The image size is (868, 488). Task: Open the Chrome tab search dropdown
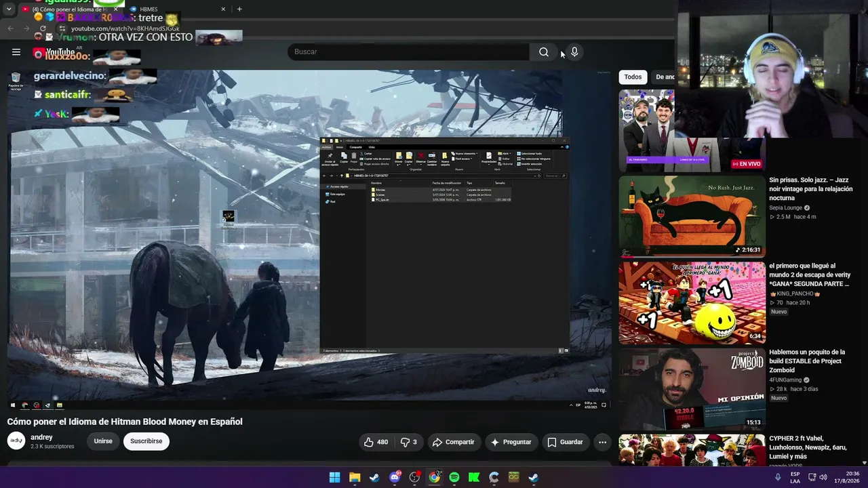click(9, 9)
